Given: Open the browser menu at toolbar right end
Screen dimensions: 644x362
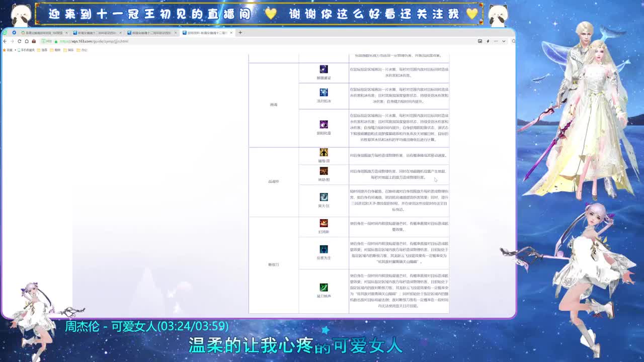Looking at the screenshot, I should coord(496,41).
